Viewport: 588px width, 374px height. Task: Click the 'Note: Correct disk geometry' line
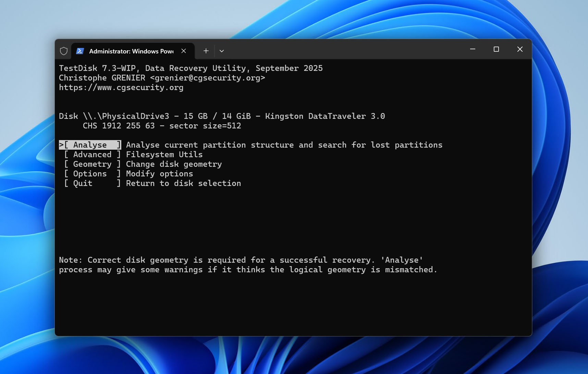point(241,260)
